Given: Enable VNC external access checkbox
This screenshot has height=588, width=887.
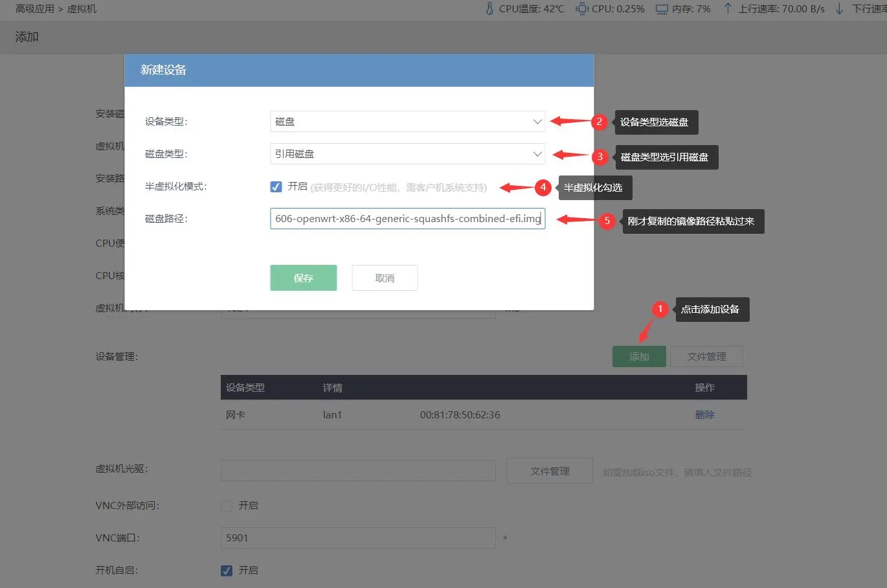Looking at the screenshot, I should pyautogui.click(x=227, y=506).
